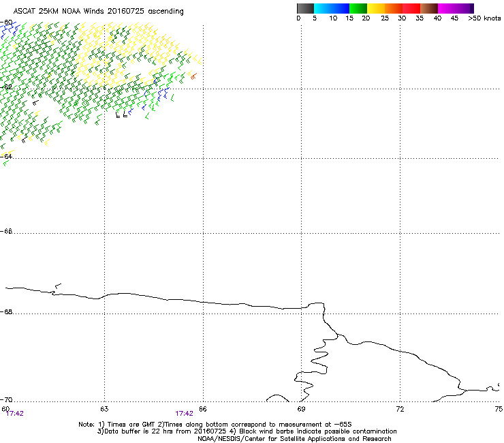The height and width of the screenshot is (443, 504).
Task: Click the '20' legend scale label
Action: [366, 18]
